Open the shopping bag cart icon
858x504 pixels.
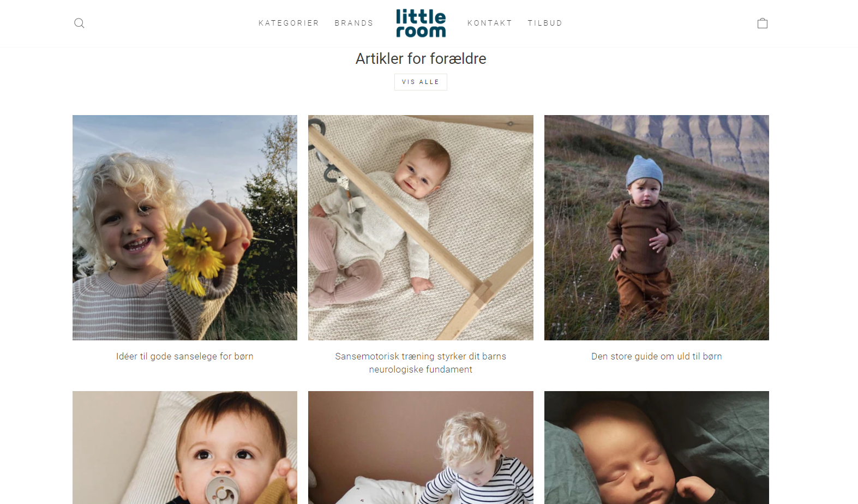pos(763,23)
